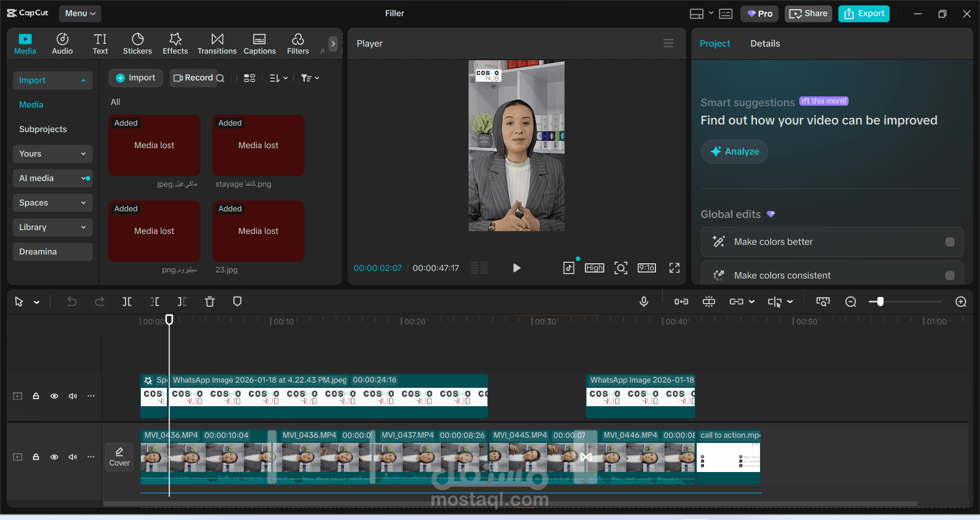Expand the Spaces section
This screenshot has height=520, width=980.
click(53, 203)
